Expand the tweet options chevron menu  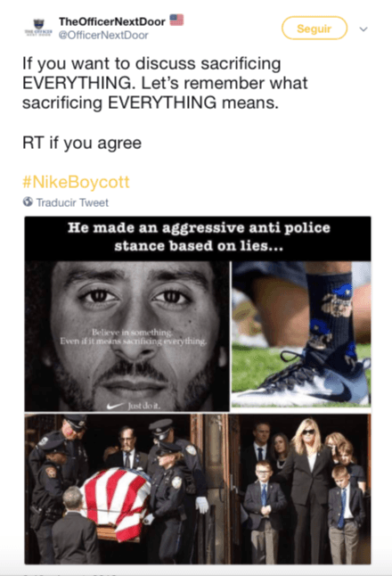(363, 29)
